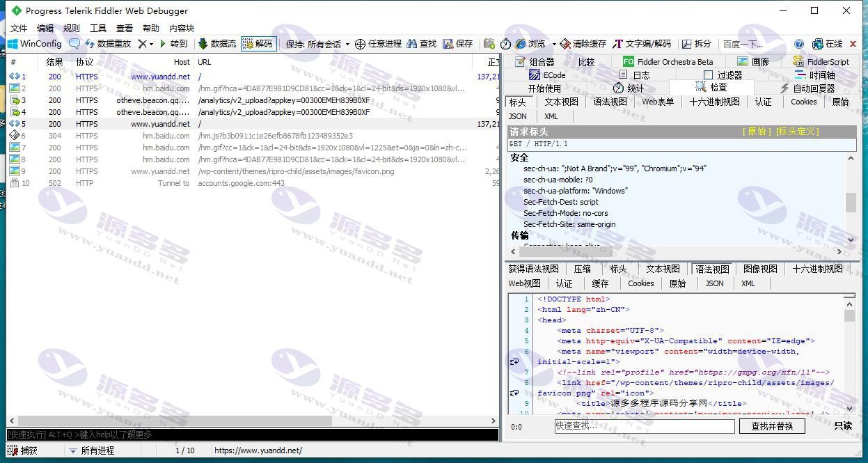
Task: Click the 获得语法视图 tab
Action: click(533, 269)
